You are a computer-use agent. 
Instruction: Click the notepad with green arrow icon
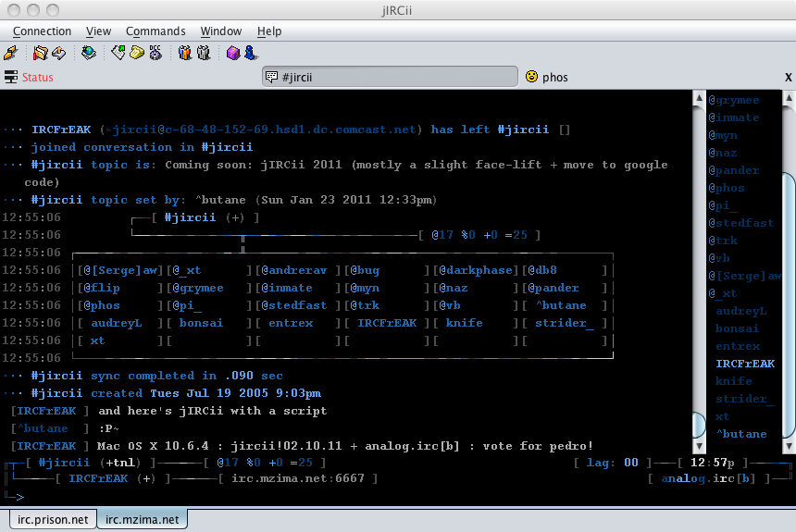[118, 53]
